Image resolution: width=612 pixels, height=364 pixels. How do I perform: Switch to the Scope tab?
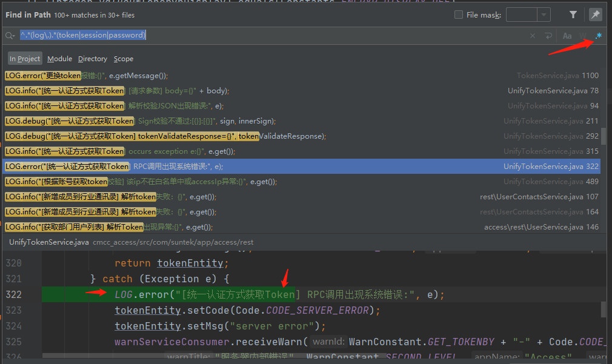click(x=124, y=59)
